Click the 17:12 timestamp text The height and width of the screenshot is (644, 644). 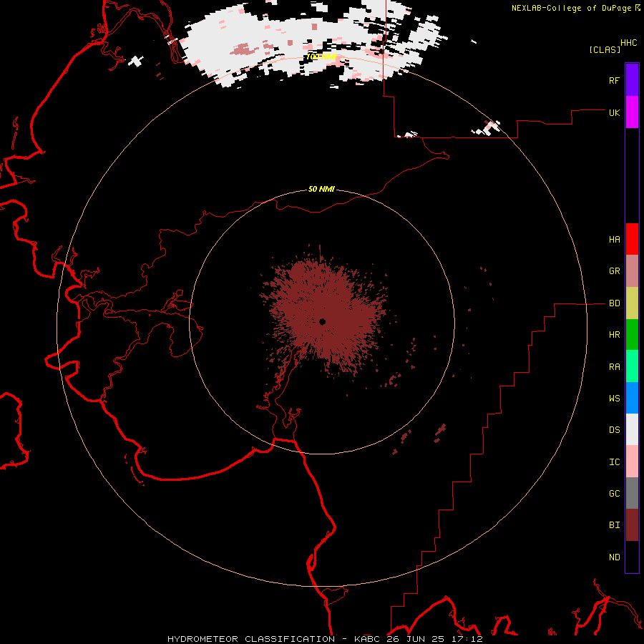(469, 639)
